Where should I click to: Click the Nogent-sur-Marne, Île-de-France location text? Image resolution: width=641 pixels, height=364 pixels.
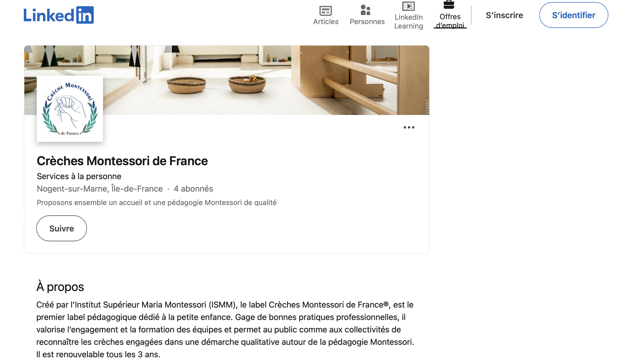pos(100,189)
